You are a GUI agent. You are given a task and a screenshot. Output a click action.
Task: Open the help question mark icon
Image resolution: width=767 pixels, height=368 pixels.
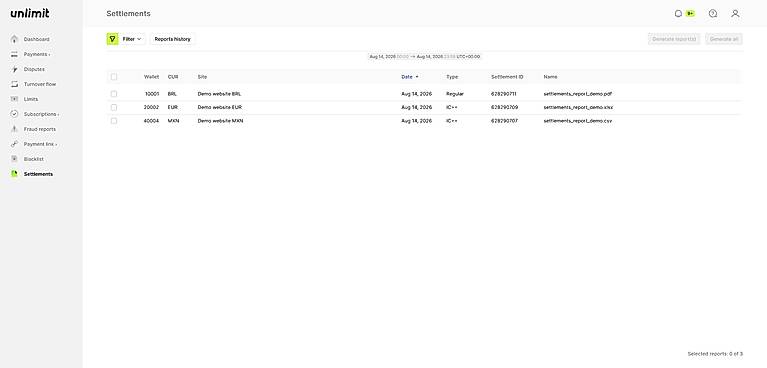(713, 14)
